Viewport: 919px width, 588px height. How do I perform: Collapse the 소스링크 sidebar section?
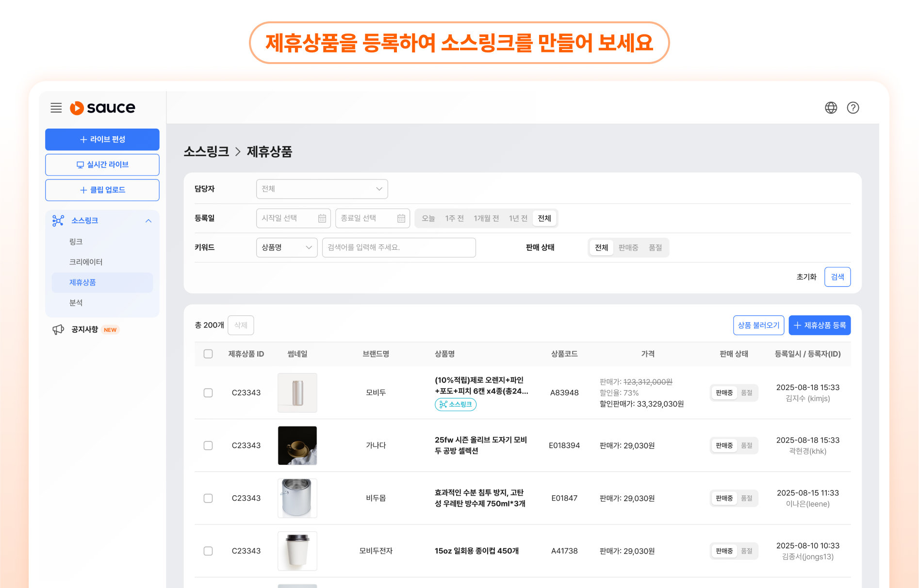pyautogui.click(x=148, y=221)
